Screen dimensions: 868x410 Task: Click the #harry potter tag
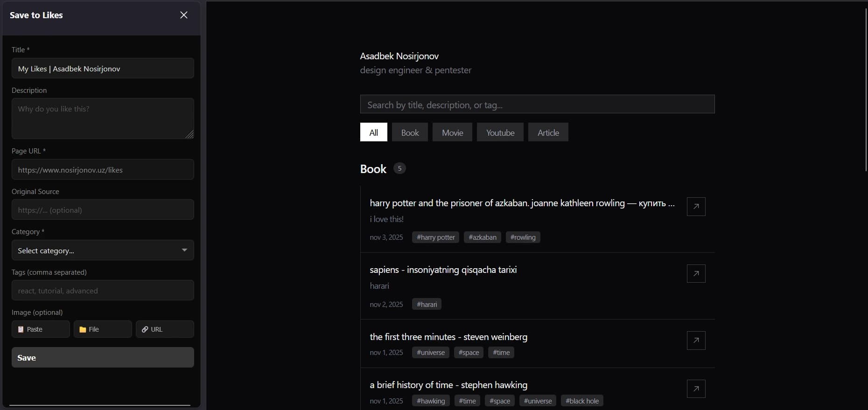(435, 237)
